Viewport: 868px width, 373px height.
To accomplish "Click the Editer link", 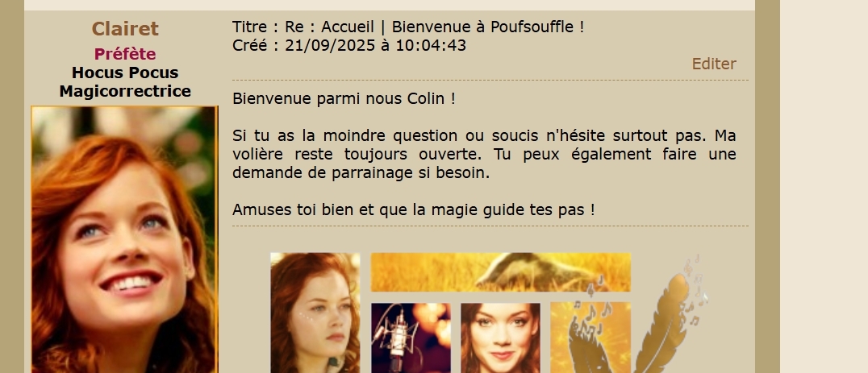I will (x=714, y=64).
